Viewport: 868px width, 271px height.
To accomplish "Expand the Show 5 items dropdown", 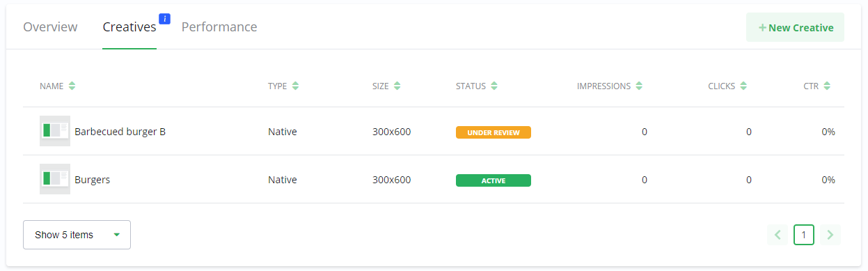I will pyautogui.click(x=77, y=235).
